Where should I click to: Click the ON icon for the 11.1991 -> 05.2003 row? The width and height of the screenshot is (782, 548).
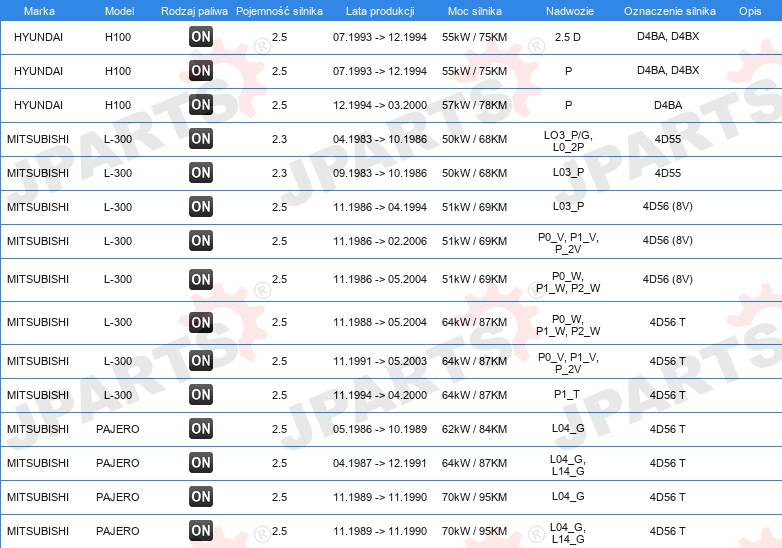pyautogui.click(x=201, y=360)
